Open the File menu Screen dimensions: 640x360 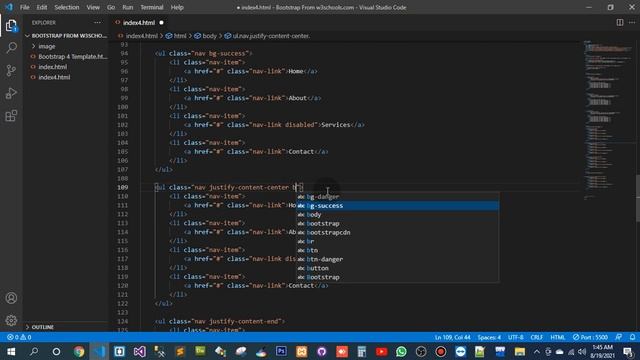24,7
